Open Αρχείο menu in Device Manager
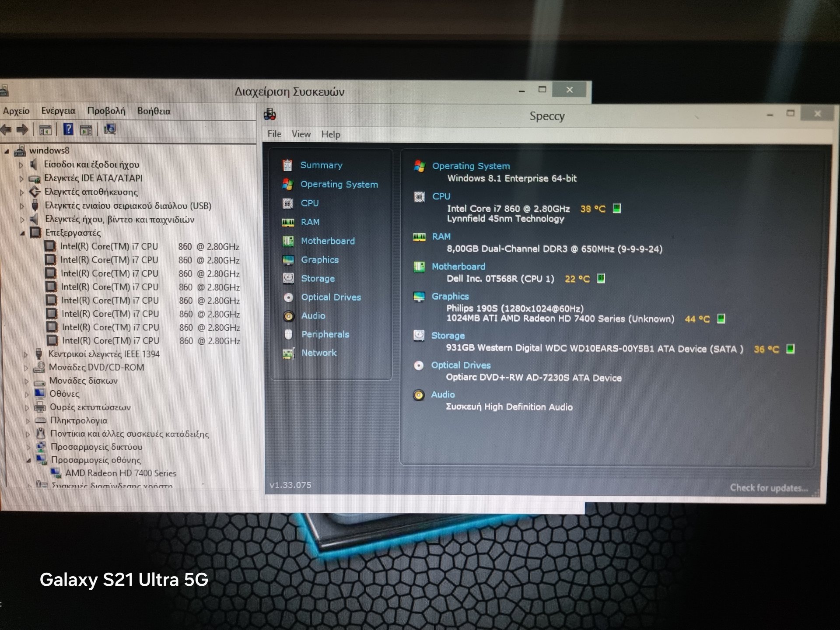This screenshot has width=840, height=630. (16, 111)
